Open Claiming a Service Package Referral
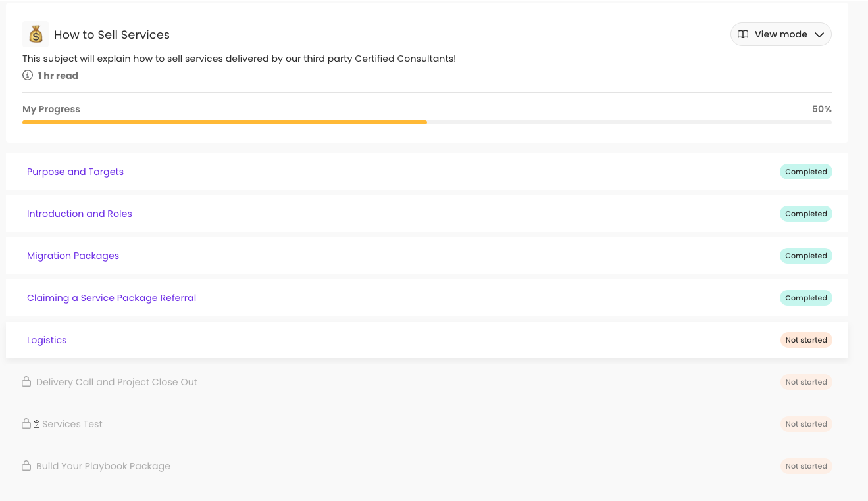The width and height of the screenshot is (868, 501). tap(111, 298)
